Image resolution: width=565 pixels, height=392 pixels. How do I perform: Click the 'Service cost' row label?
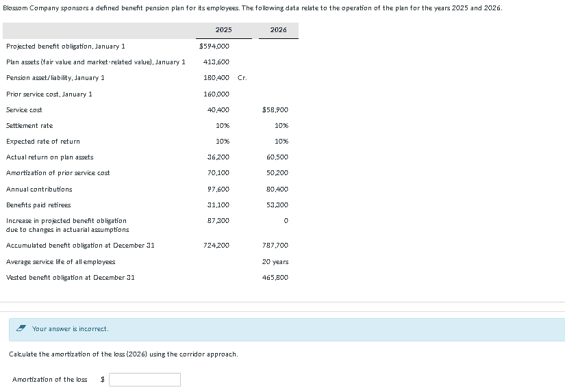24,109
